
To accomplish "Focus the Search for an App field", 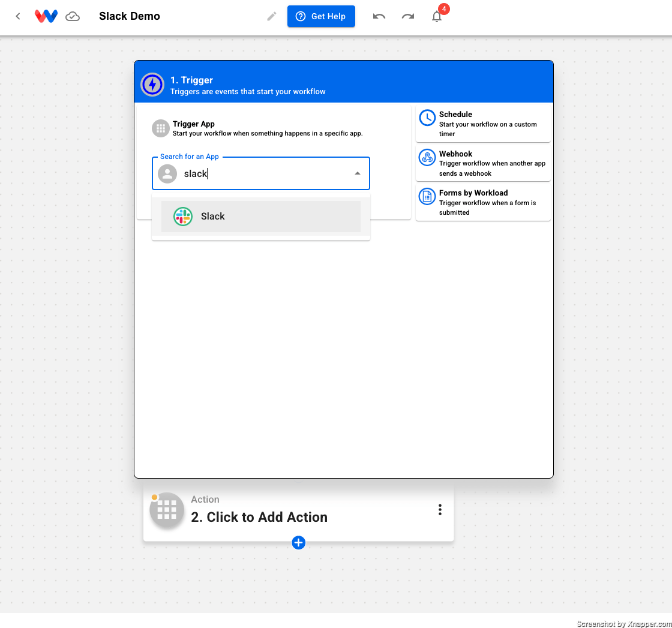I will pyautogui.click(x=260, y=173).
